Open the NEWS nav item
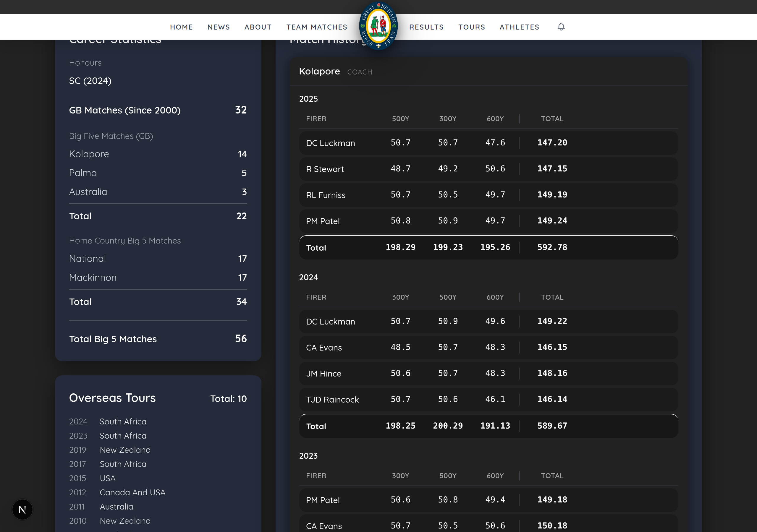The width and height of the screenshot is (757, 532). tap(219, 27)
